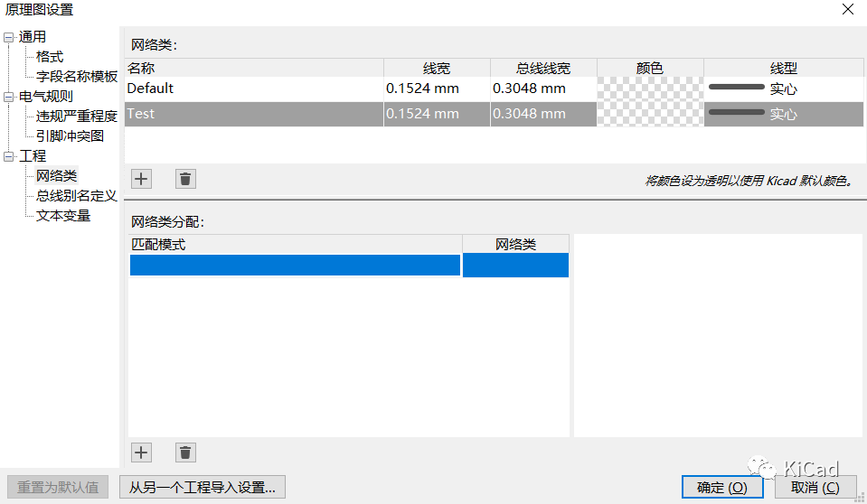This screenshot has height=504, width=867.
Task: Close the 原理图设置 dialog window
Action: pos(848,9)
